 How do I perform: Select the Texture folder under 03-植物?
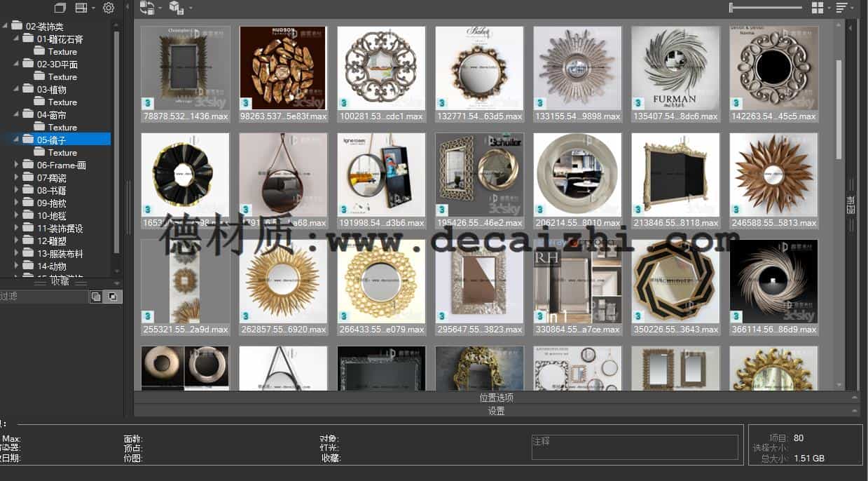click(62, 102)
